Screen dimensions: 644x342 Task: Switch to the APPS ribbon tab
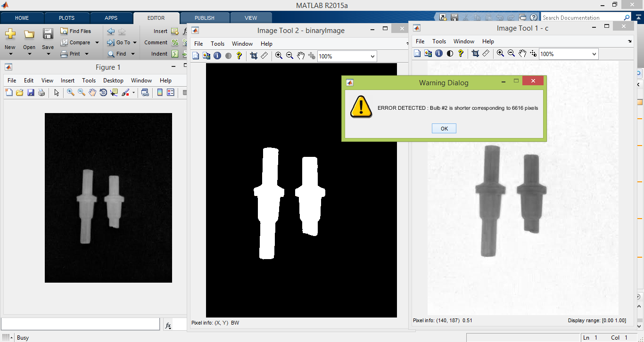point(111,18)
